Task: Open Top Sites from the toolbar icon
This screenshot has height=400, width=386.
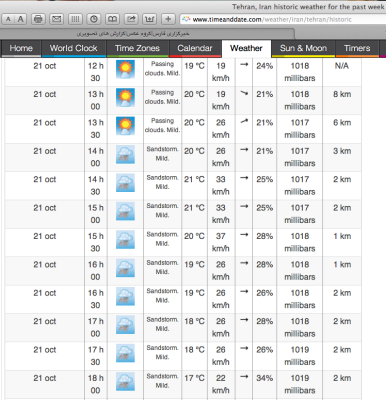Action: tap(150, 19)
